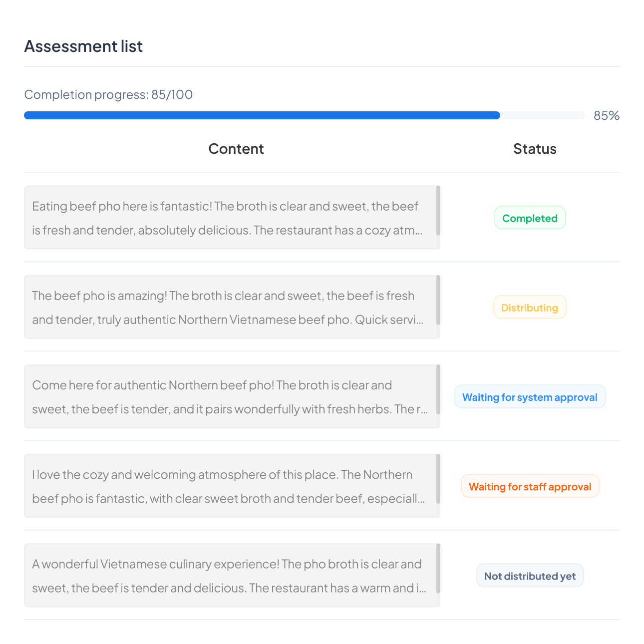Click the Distributing status badge

point(530,308)
